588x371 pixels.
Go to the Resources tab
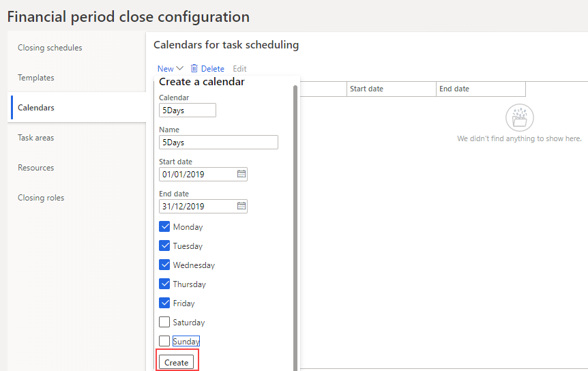[35, 168]
